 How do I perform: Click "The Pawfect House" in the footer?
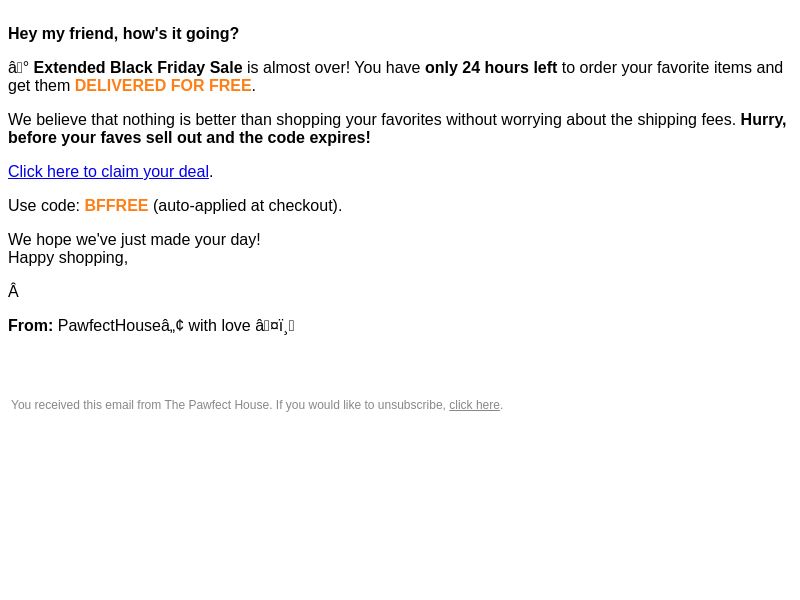[x=217, y=405]
